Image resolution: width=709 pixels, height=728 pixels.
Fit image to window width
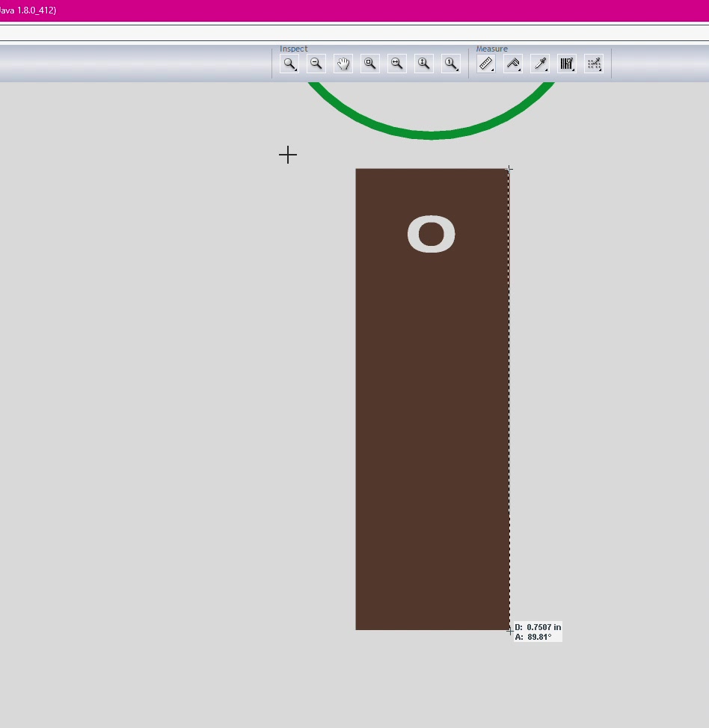point(396,64)
